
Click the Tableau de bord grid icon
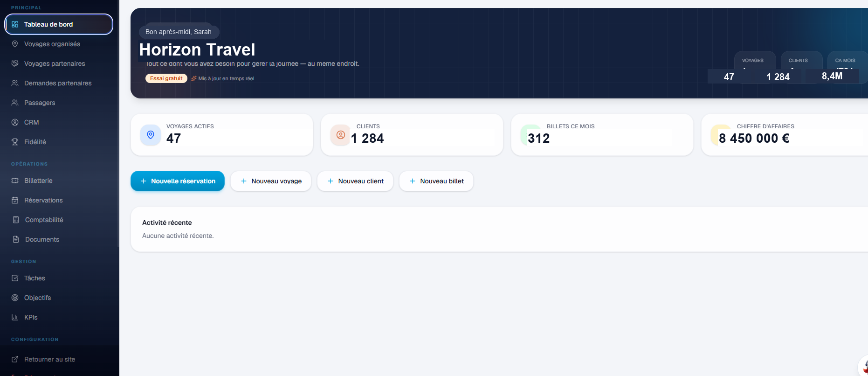coord(15,24)
